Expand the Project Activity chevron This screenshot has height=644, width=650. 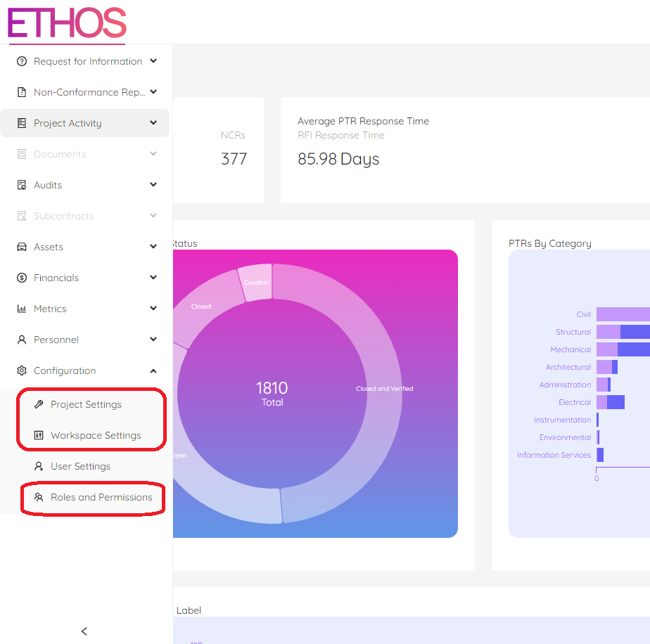[153, 123]
